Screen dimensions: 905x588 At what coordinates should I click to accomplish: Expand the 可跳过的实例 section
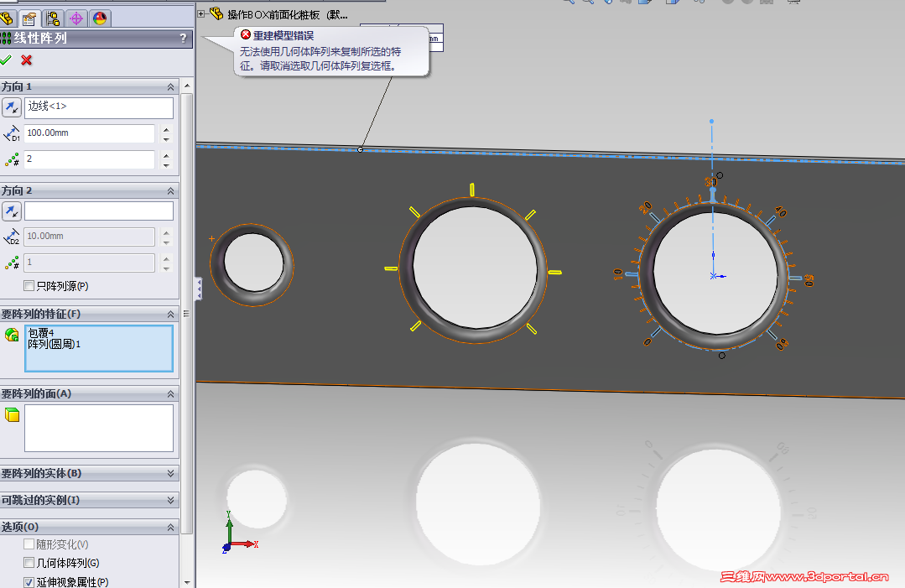(171, 500)
